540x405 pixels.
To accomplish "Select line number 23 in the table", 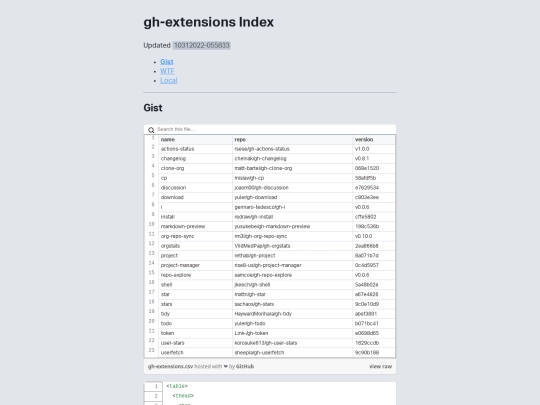I will coord(152,350).
